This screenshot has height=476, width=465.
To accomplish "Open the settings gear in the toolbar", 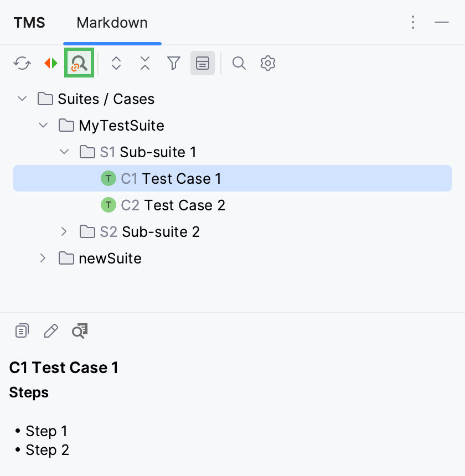I will point(267,63).
